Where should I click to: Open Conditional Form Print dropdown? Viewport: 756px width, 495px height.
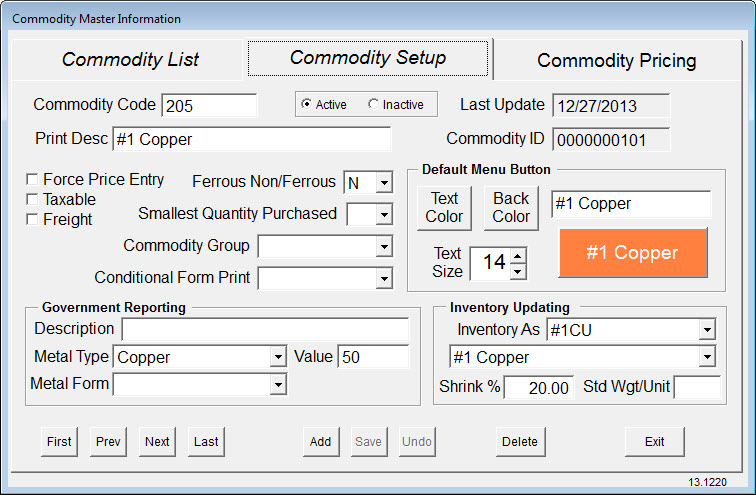tap(384, 279)
